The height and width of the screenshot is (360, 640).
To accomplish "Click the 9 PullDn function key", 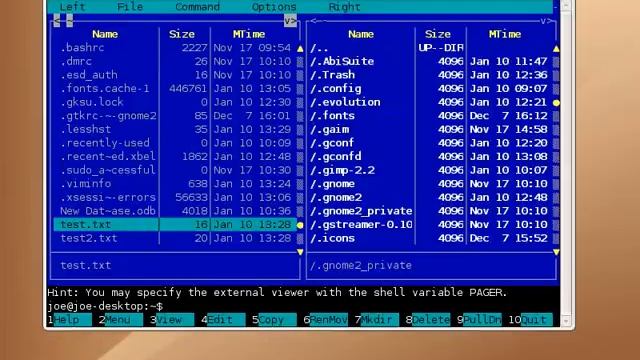I will click(x=479, y=320).
